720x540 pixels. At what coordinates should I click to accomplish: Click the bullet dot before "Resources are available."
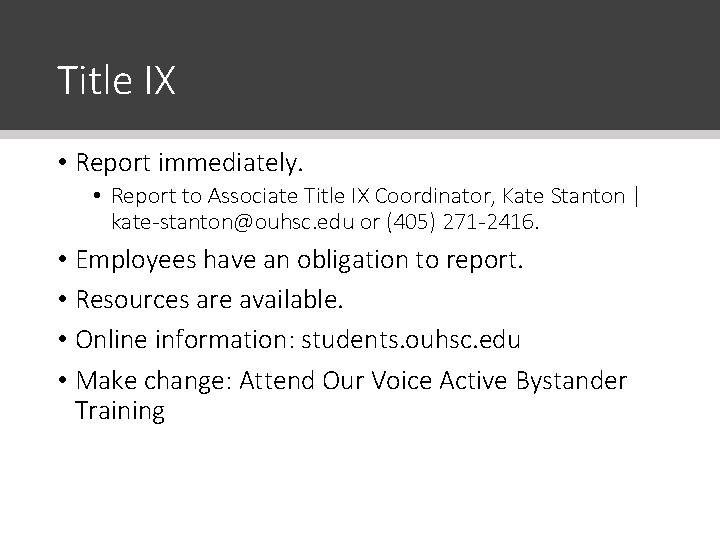(x=62, y=300)
